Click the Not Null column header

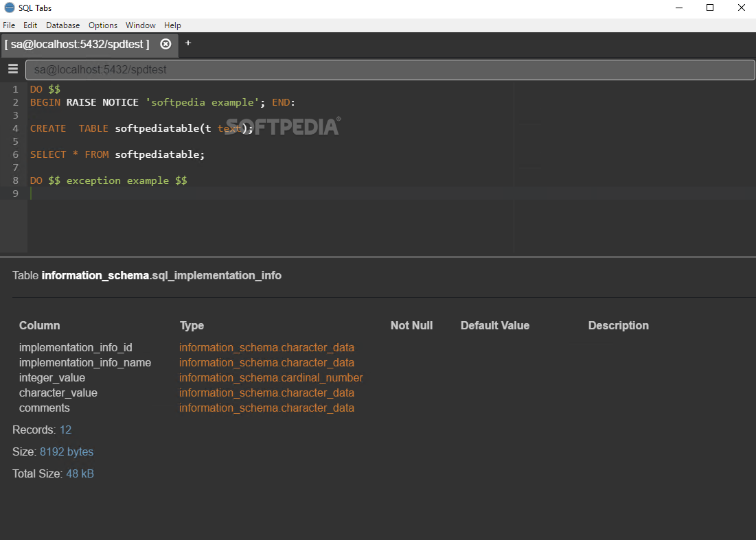411,326
